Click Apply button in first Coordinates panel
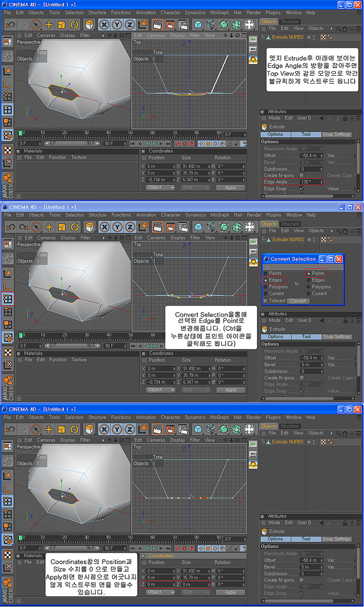364x607 pixels. coord(231,188)
